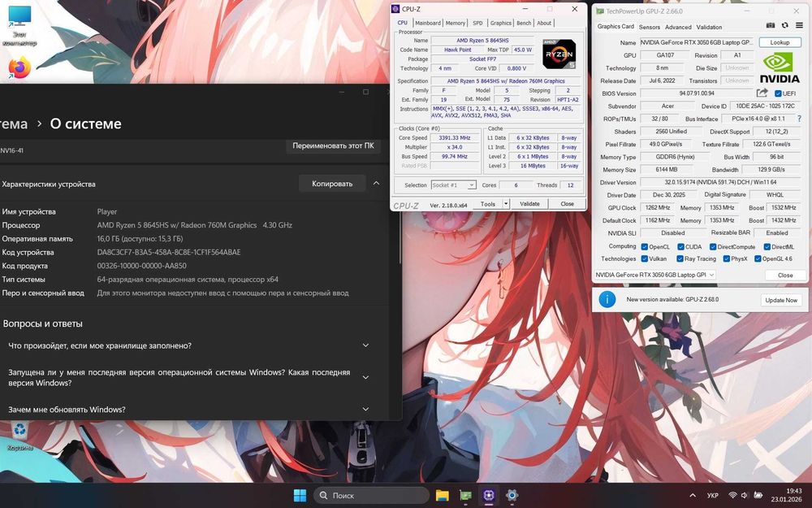Screen dimensions: 812x508
Task: Click the Update Now button
Action: coord(781,300)
